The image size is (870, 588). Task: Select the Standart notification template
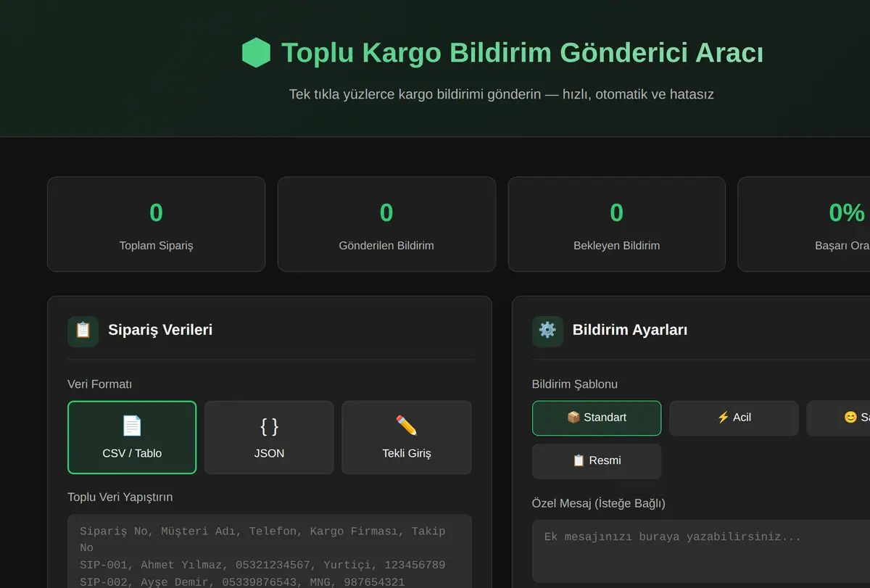(597, 418)
